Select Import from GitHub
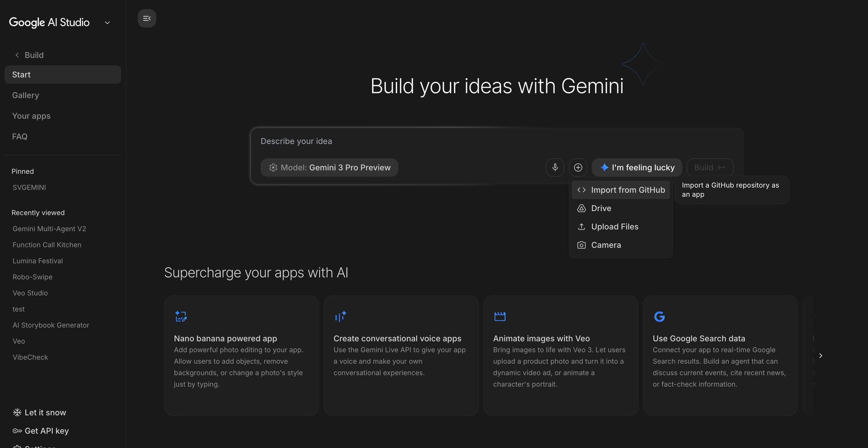 [628, 190]
